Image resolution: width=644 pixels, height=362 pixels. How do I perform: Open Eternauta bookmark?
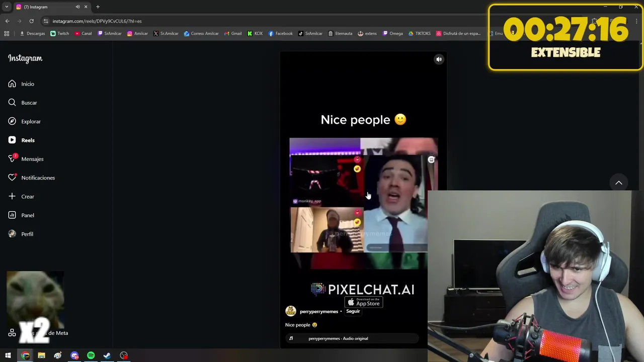click(340, 34)
